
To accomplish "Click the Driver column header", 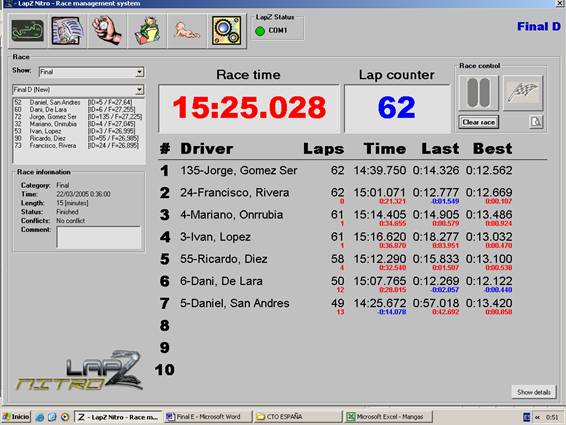I will (207, 149).
